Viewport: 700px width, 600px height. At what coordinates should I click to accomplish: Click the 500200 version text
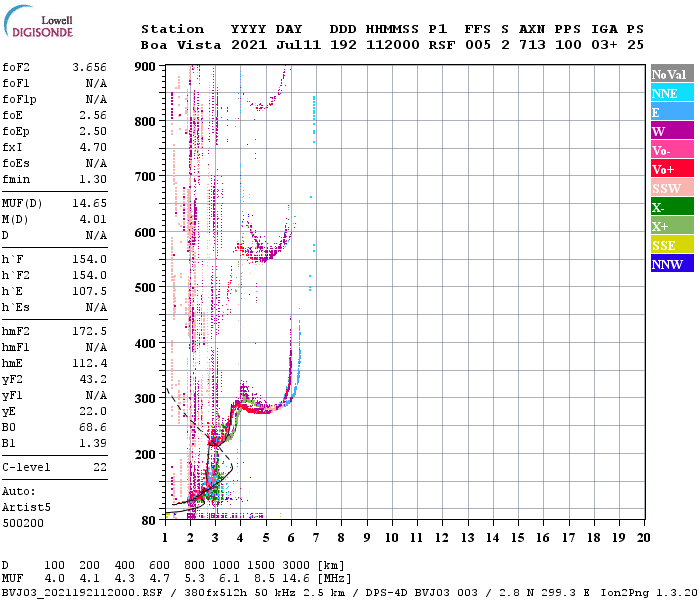point(23,523)
